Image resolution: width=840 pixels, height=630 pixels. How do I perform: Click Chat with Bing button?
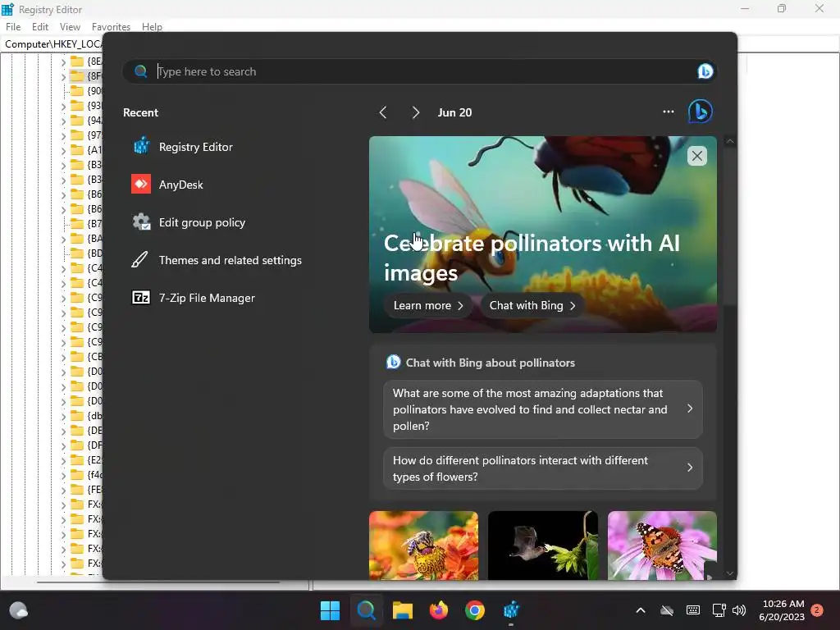[x=532, y=305]
